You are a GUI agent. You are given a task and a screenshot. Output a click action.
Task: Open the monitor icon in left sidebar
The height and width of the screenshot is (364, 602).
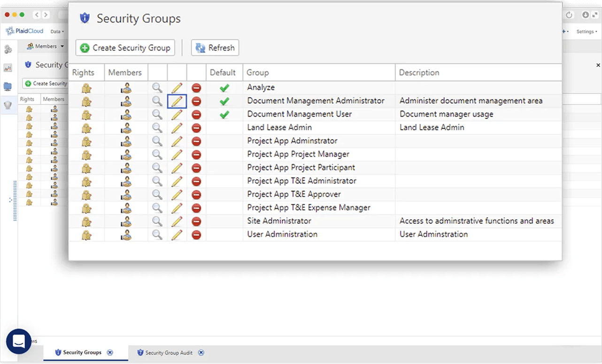(8, 86)
